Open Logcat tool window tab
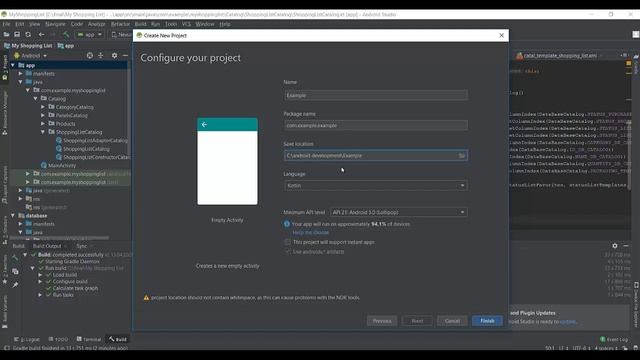The image size is (640, 360). [x=27, y=339]
